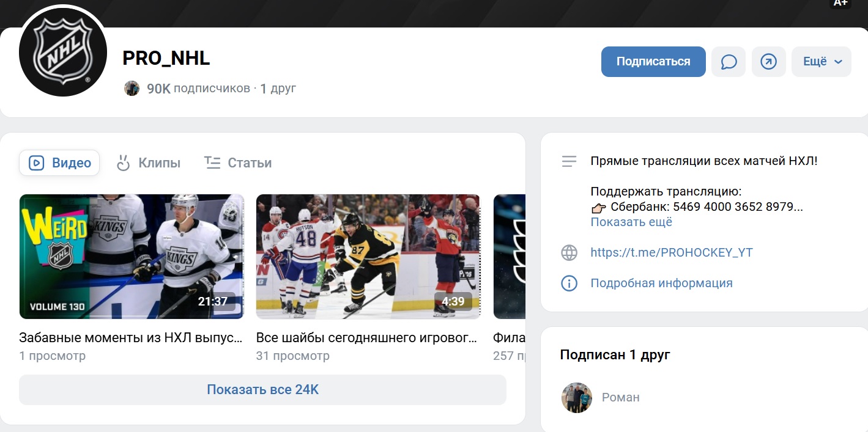Switch to the Видео tab
This screenshot has height=432, width=868.
(x=59, y=163)
